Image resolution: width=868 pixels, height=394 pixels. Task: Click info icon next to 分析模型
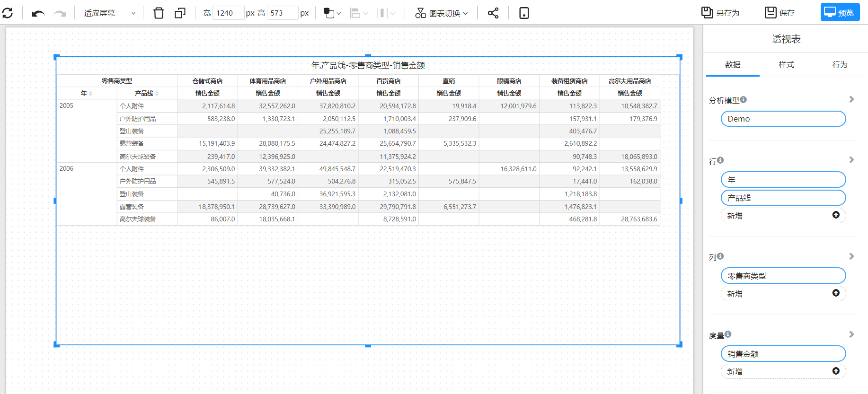coord(744,99)
